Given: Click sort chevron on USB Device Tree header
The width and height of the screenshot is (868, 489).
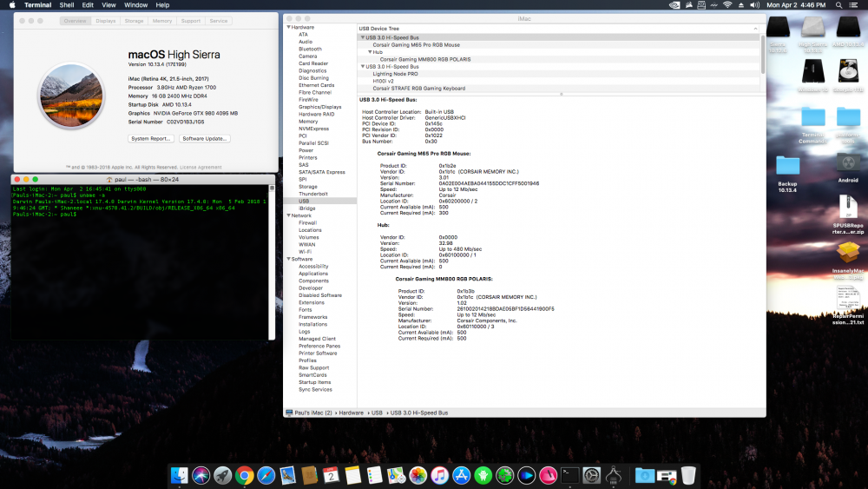Looking at the screenshot, I should [x=755, y=29].
